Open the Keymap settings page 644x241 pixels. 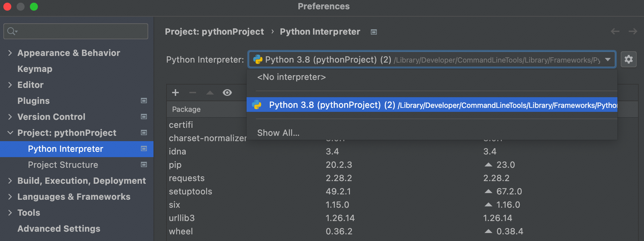pos(35,69)
